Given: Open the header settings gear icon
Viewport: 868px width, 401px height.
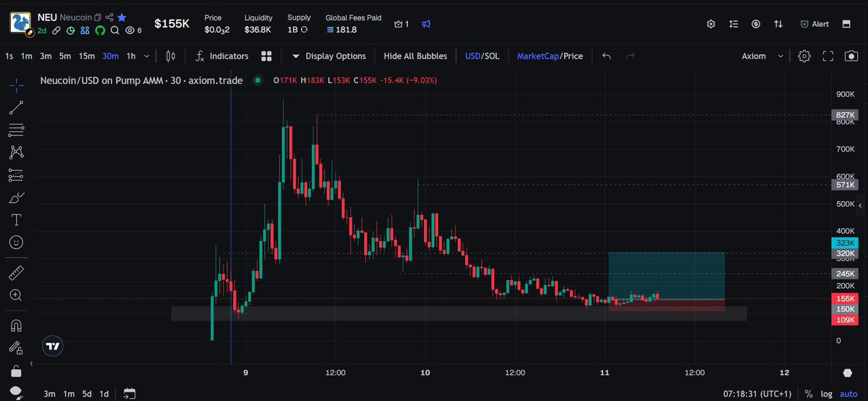Looking at the screenshot, I should click(711, 24).
